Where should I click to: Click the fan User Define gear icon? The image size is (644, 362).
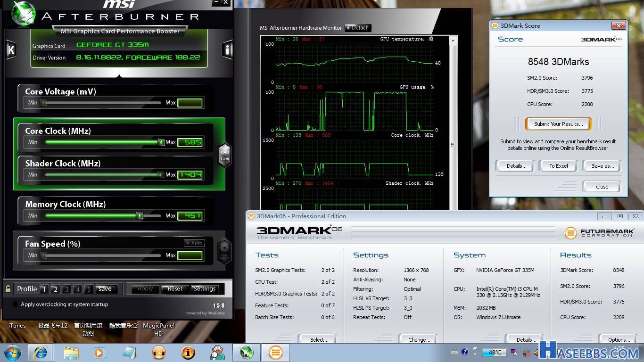(224, 250)
